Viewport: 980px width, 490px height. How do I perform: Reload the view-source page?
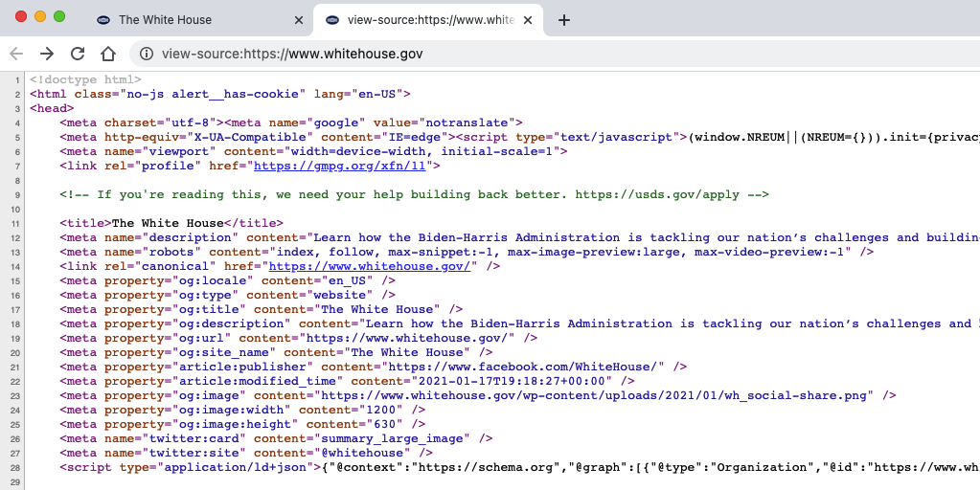click(78, 54)
